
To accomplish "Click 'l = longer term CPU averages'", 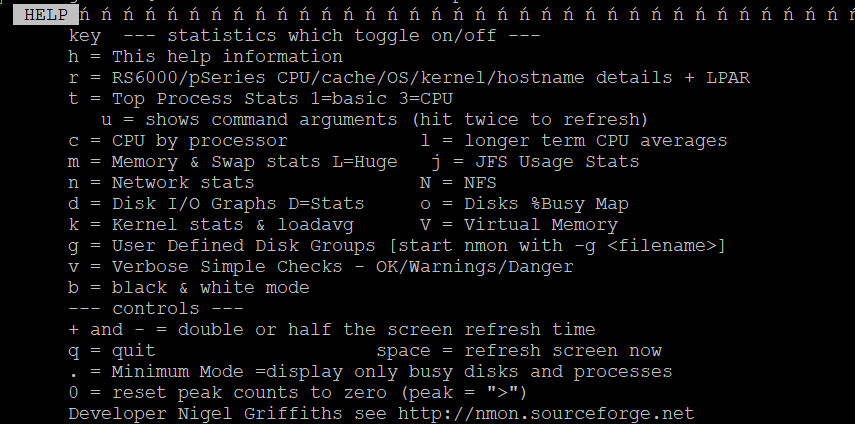I will 574,141.
